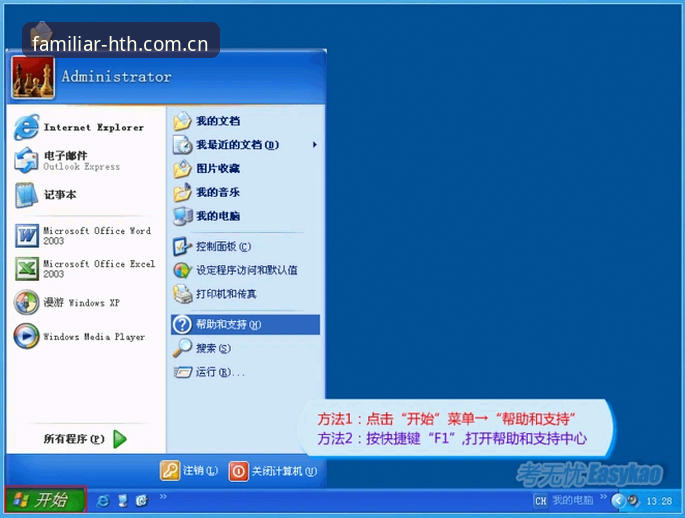Start the Microsoft Office Excel 2003 icon
The height and width of the screenshot is (518, 685).
[x=27, y=269]
